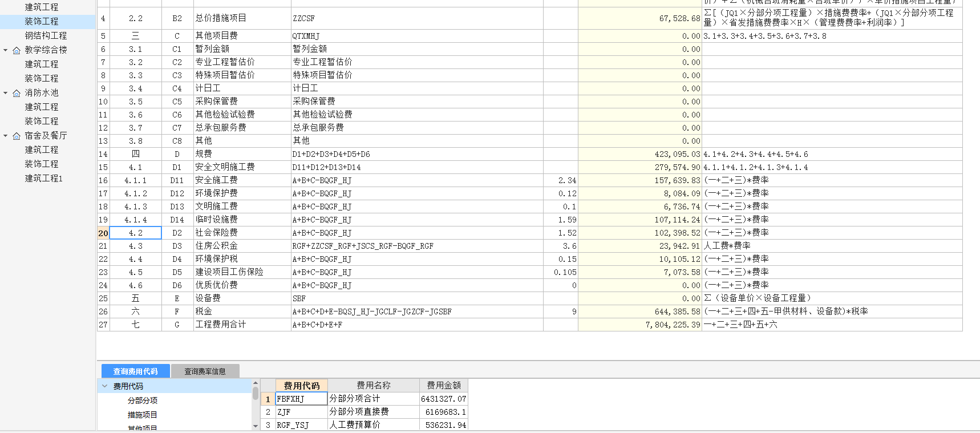
Task: Select 措施项目 under 费用代码
Action: pyautogui.click(x=143, y=415)
